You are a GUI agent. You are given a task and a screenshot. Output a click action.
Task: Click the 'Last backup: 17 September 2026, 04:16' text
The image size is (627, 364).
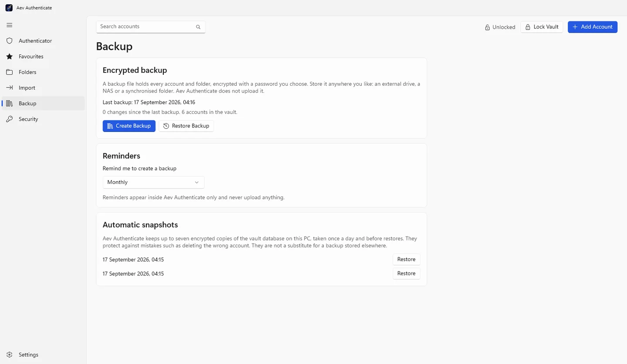click(149, 103)
